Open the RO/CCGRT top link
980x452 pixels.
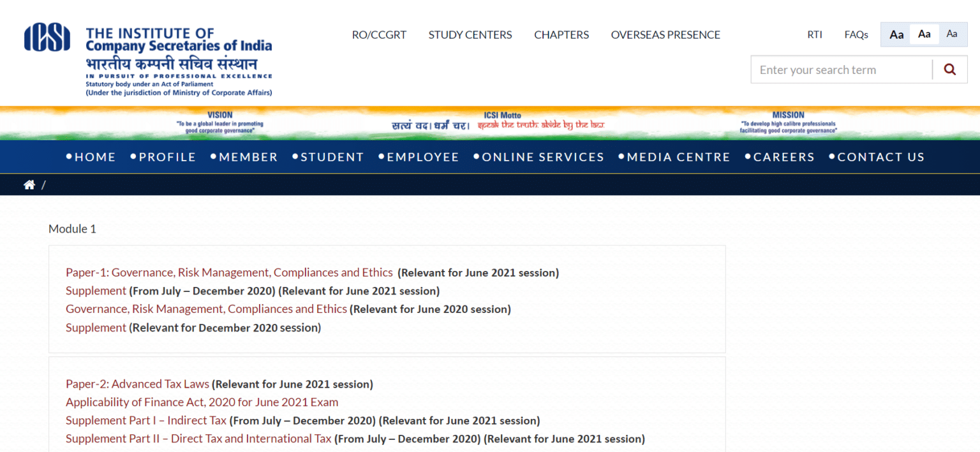point(379,35)
